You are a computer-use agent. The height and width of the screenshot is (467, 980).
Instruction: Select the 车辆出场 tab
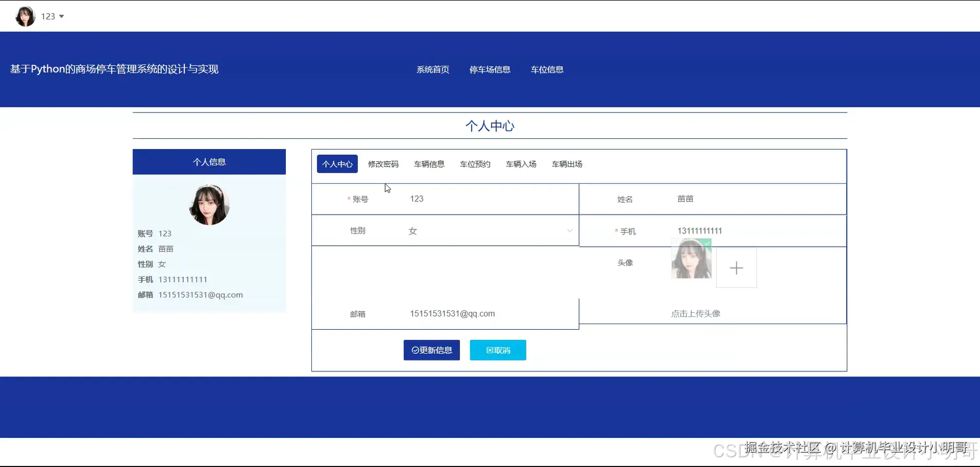566,164
